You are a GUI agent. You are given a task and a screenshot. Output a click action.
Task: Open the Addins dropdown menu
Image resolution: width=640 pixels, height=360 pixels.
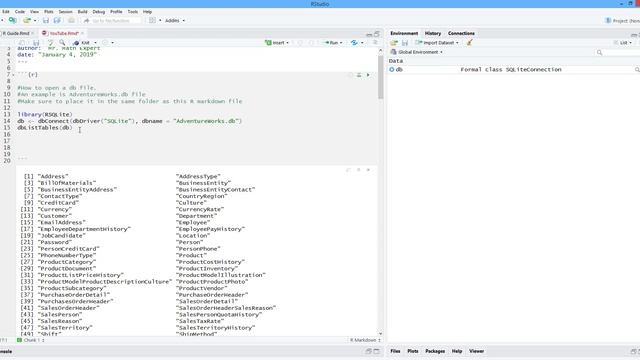point(175,20)
